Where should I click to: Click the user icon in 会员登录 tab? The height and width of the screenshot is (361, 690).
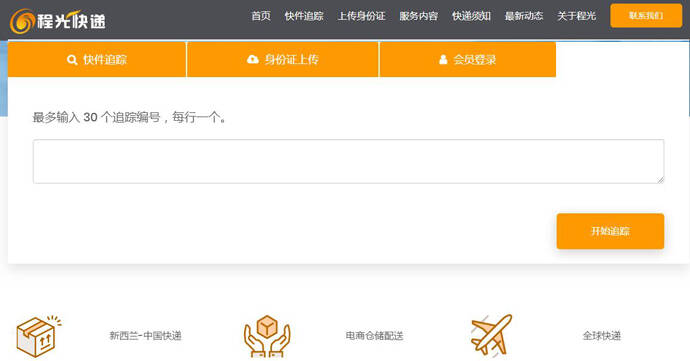(x=443, y=59)
